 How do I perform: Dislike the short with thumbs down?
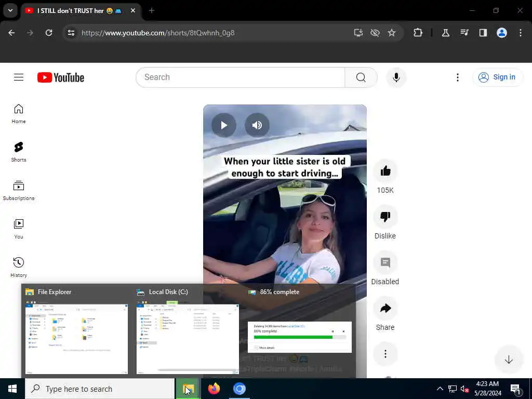385,217
